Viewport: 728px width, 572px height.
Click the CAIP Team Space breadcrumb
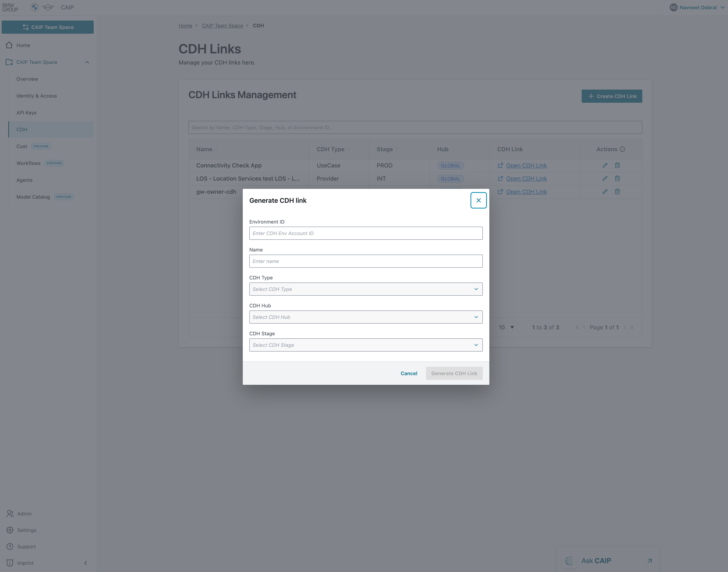point(222,26)
